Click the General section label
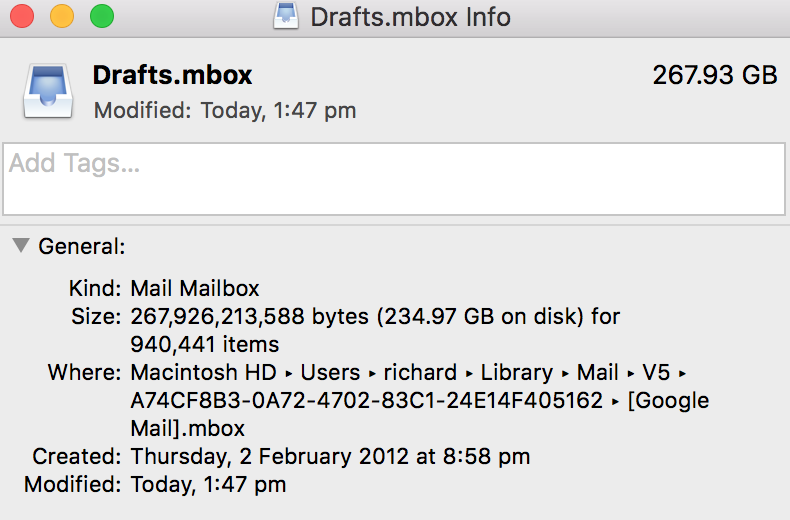Viewport: 790px width, 520px height. coord(82,246)
